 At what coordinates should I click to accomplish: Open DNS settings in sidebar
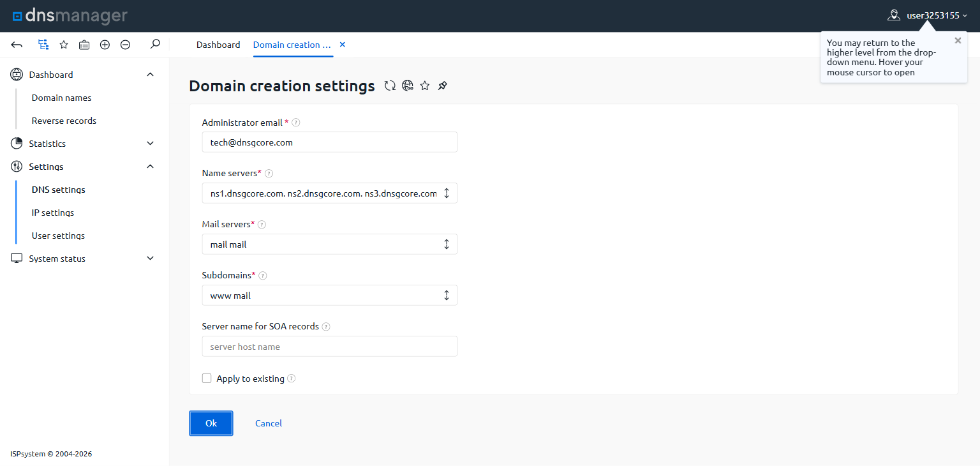[59, 190]
